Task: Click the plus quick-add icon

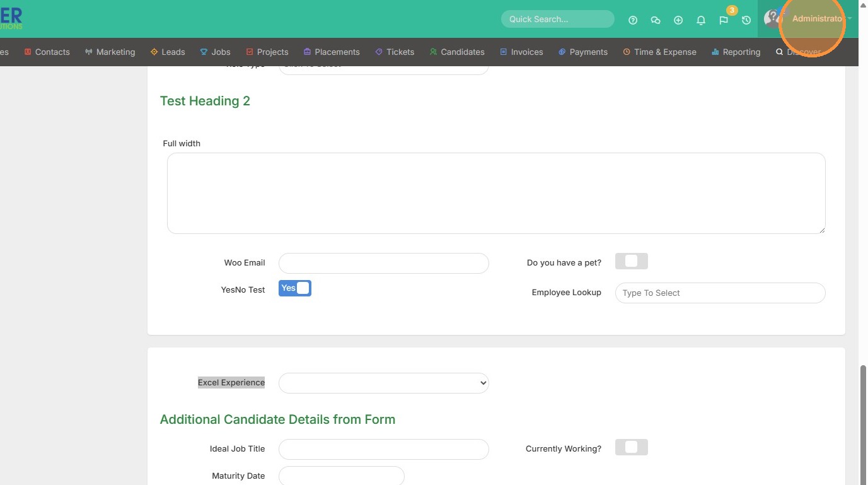Action: tap(678, 20)
